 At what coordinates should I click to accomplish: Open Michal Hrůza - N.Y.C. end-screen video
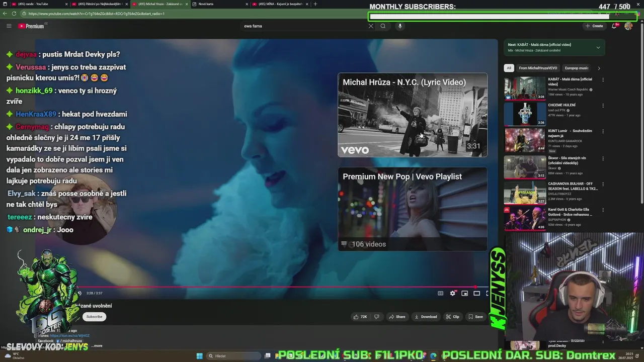point(413,115)
